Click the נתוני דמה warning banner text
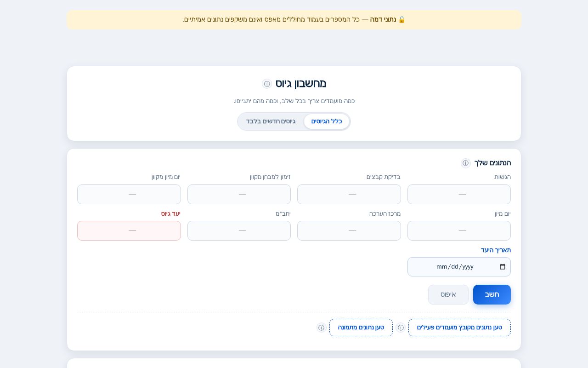 pyautogui.click(x=294, y=20)
